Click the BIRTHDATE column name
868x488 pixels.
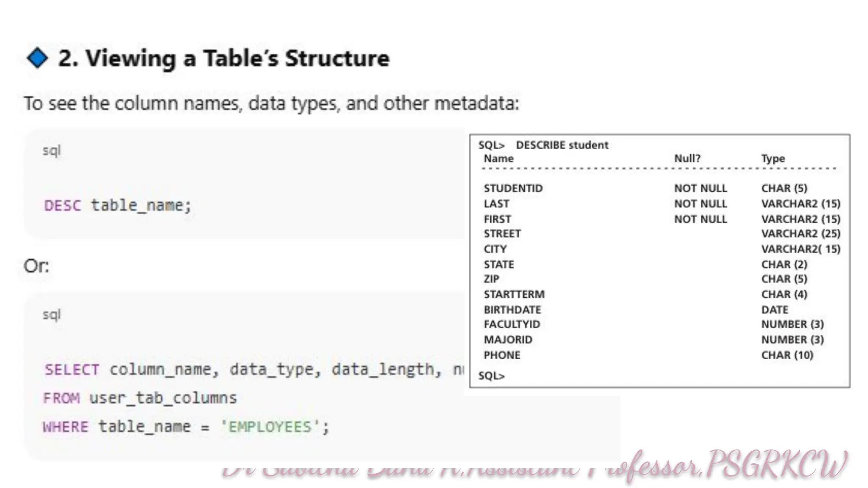click(x=512, y=310)
